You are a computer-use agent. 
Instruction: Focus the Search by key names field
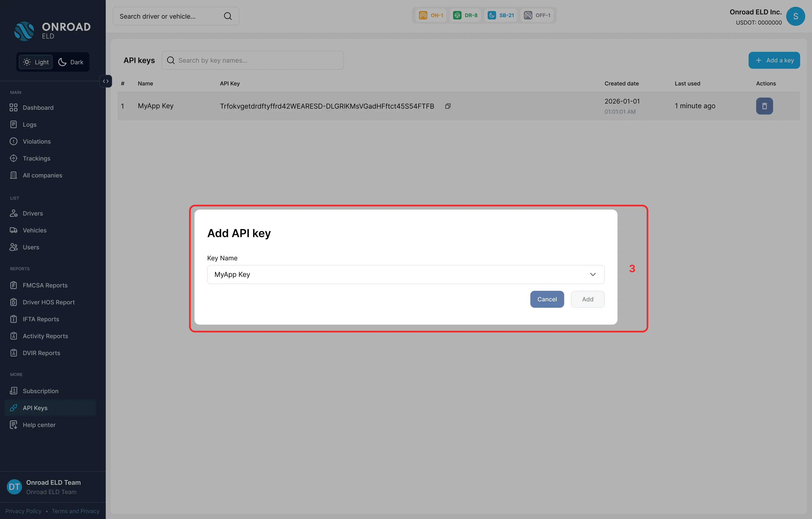pos(252,60)
